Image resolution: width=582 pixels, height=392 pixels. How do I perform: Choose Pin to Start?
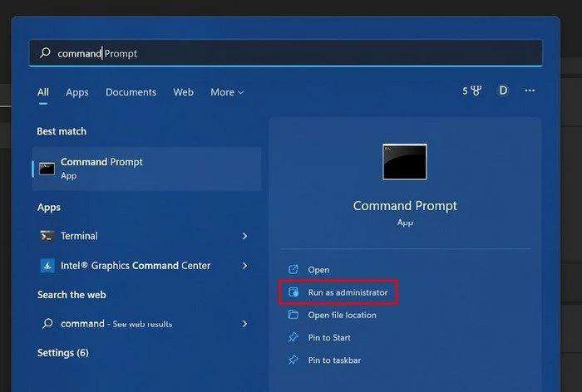pos(329,337)
